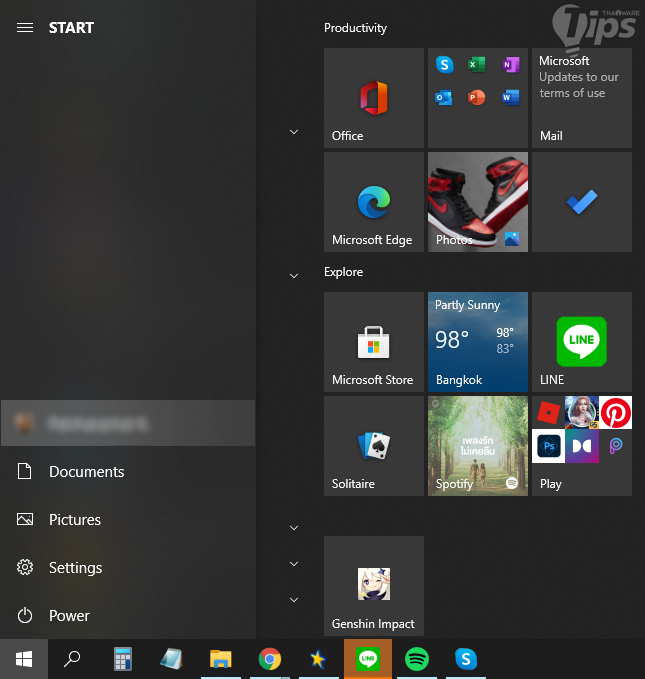Open Excel in the Office apps tile
645x679 pixels.
coord(477,65)
